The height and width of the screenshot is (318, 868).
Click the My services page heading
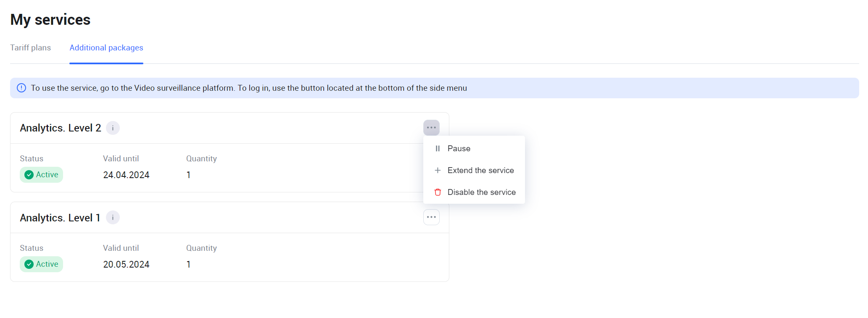tap(50, 20)
